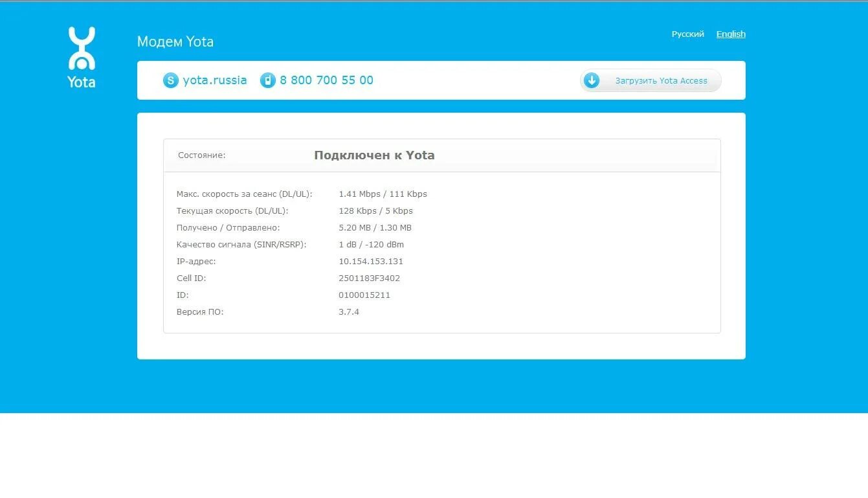Click Cell ID value 2501183F3402

pos(370,278)
